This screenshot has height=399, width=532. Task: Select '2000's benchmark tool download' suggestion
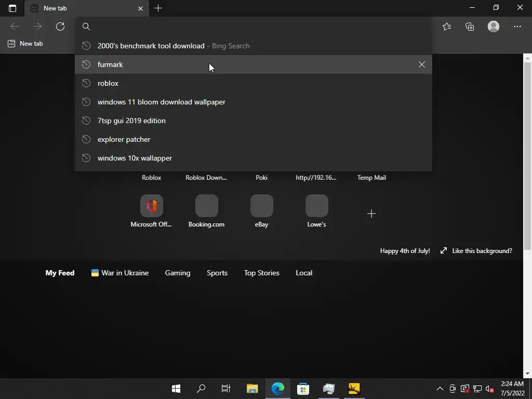pyautogui.click(x=254, y=46)
